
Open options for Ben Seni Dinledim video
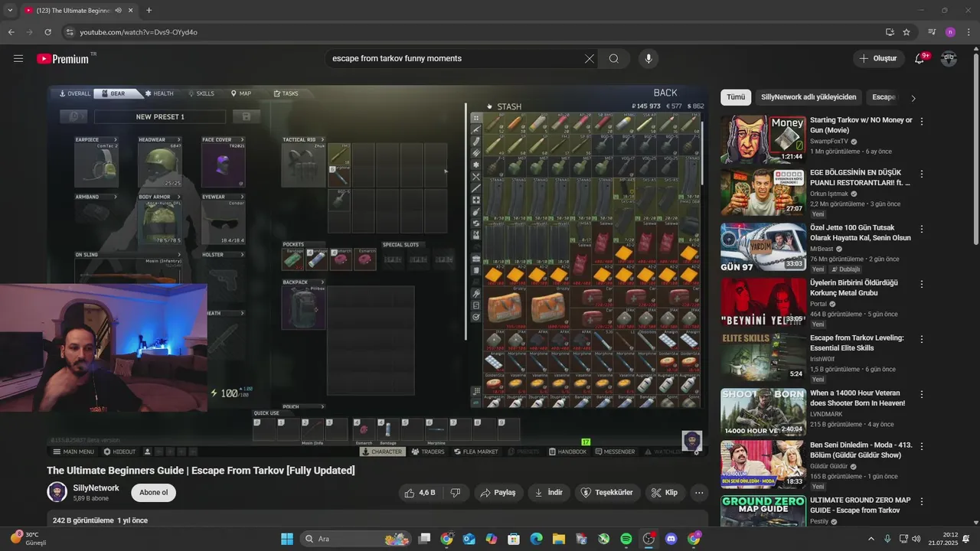922,446
